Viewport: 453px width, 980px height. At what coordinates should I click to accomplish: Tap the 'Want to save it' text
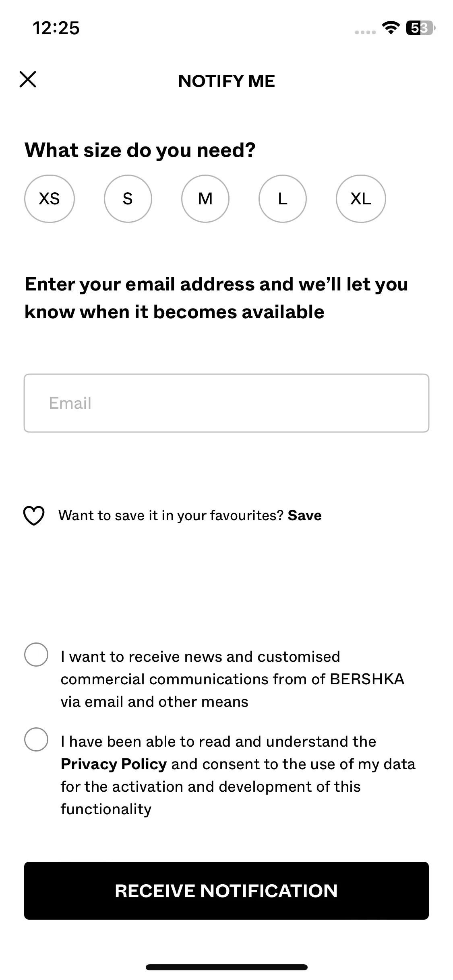(172, 515)
